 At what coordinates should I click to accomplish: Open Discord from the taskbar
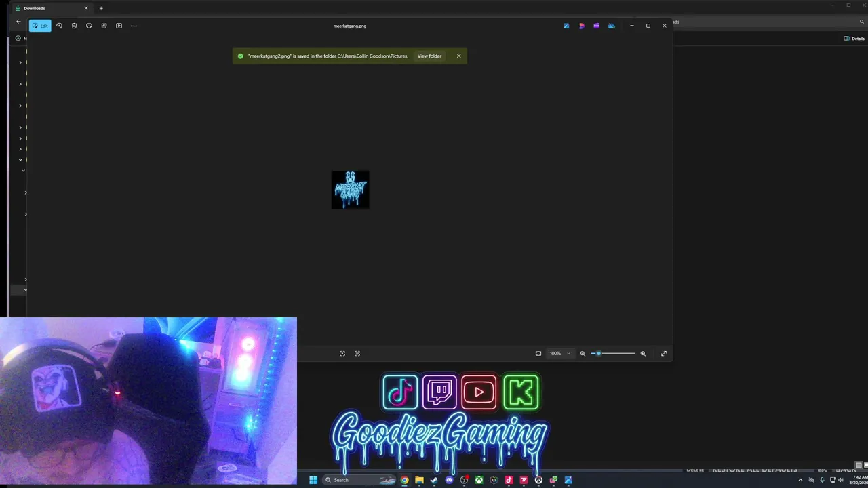(449, 480)
